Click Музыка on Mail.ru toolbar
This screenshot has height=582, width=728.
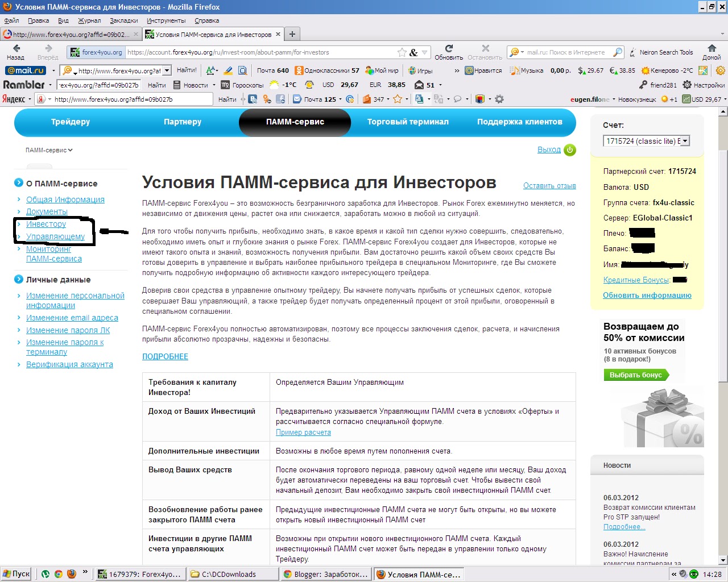pos(527,70)
